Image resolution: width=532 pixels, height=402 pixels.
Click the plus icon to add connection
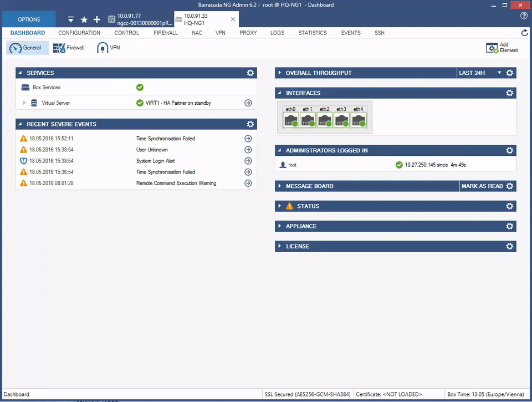96,19
